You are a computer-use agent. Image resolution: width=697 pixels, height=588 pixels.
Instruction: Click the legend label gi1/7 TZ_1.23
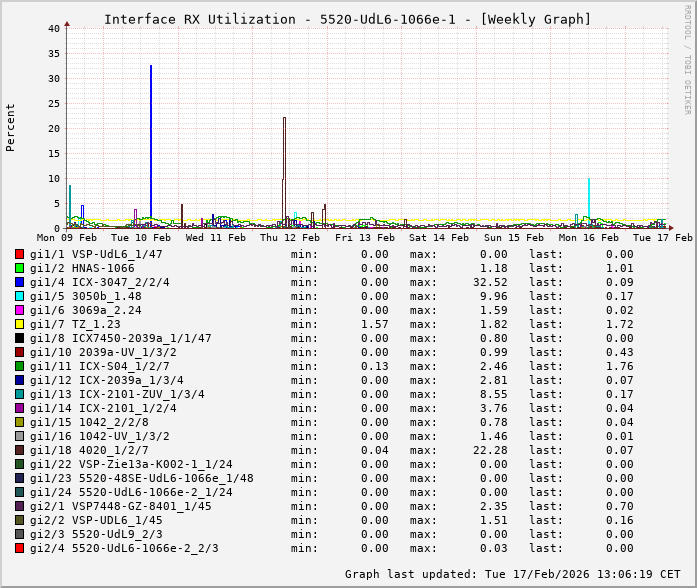point(75,324)
